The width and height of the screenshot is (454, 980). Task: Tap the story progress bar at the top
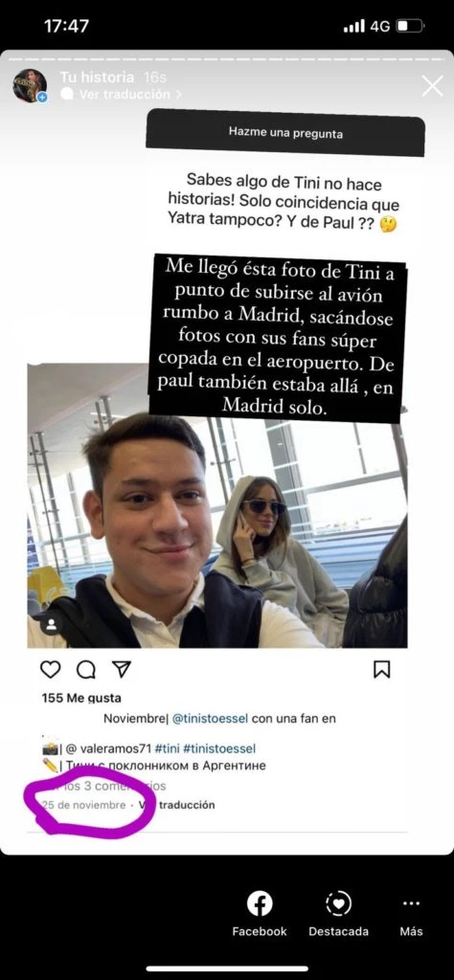tap(227, 58)
